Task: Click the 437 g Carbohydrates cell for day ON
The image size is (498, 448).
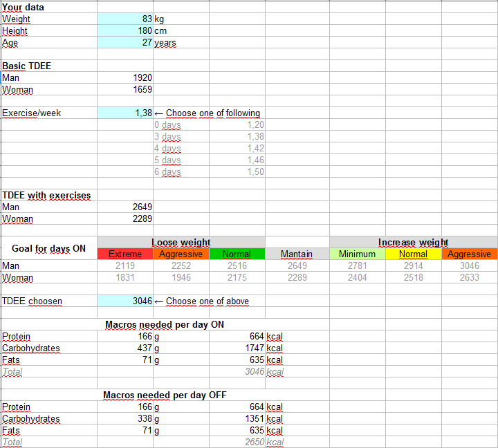Action: (x=125, y=348)
